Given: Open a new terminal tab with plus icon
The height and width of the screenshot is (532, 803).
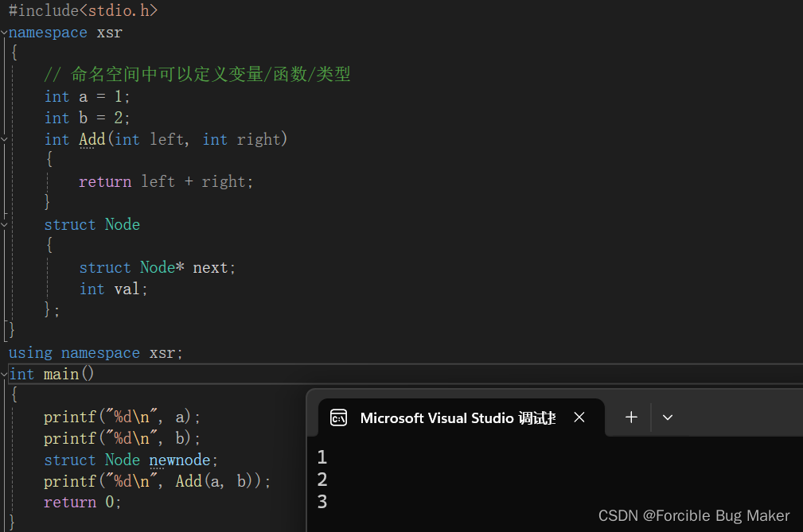Looking at the screenshot, I should point(631,417).
